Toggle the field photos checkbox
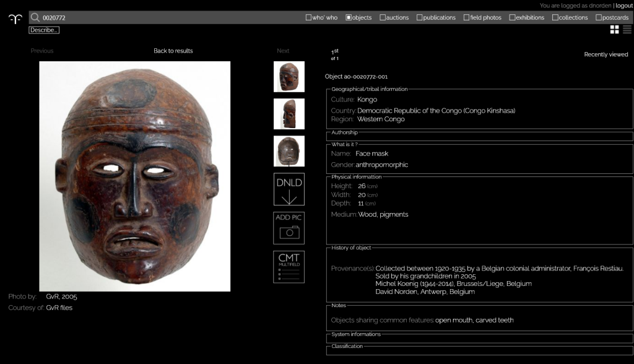Screen dimensions: 634x364 [466, 17]
